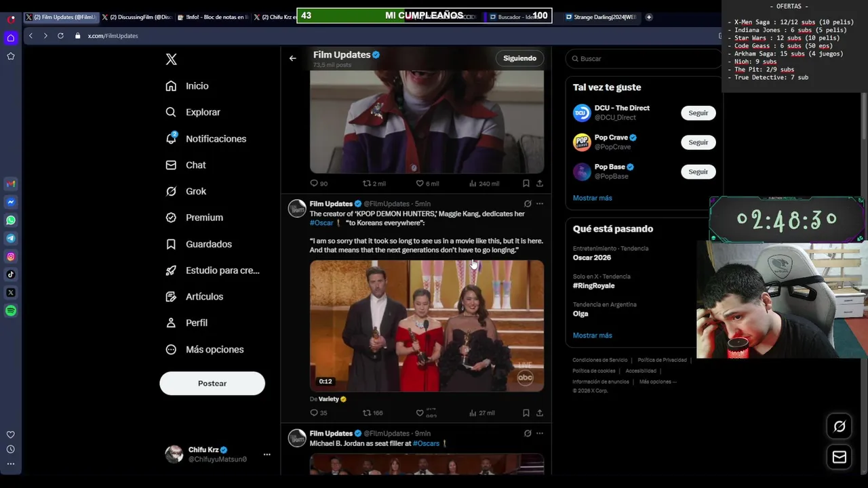Click the Postear button
The height and width of the screenshot is (488, 868).
[212, 384]
